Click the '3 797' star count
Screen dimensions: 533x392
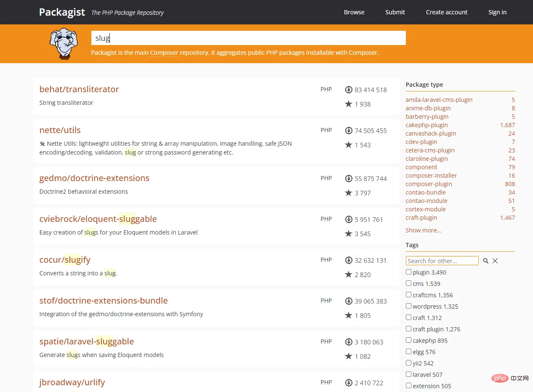pyautogui.click(x=362, y=193)
